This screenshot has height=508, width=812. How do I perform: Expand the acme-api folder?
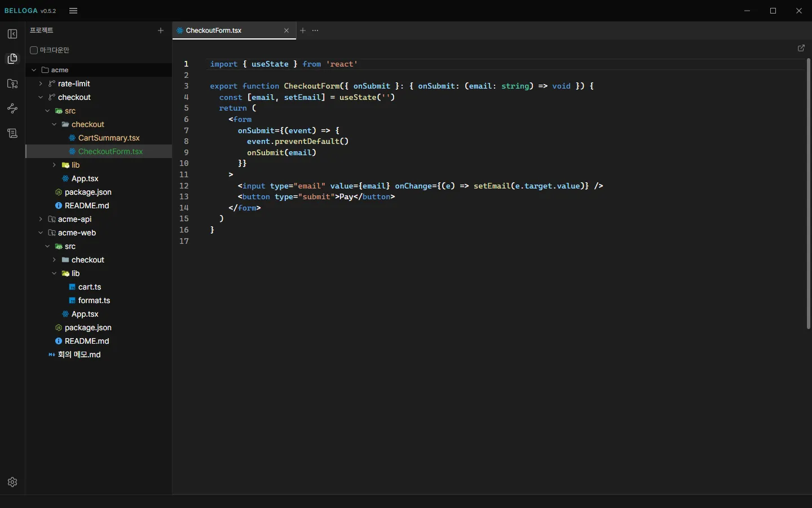click(x=41, y=219)
